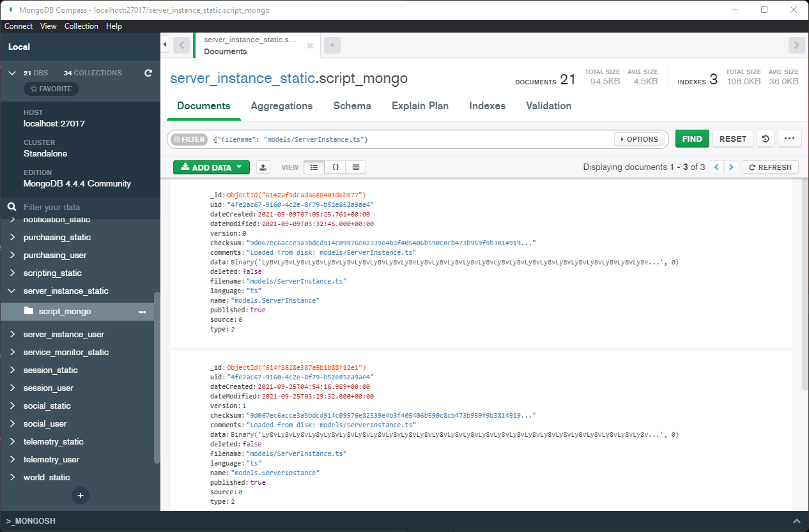
Task: Click the sidebar database list scrollbar
Action: click(157, 377)
